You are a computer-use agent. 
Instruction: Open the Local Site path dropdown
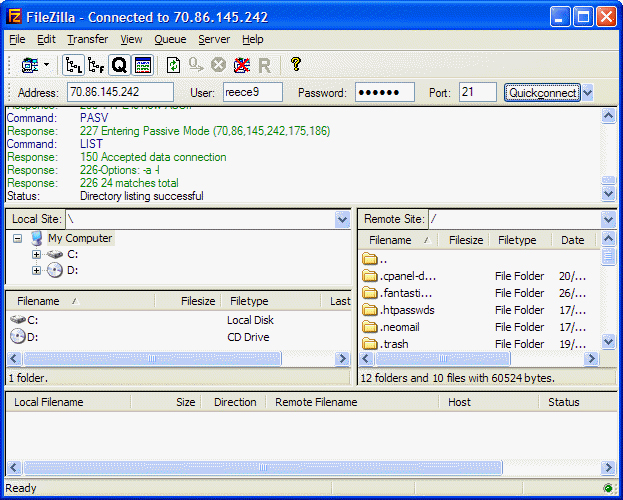click(x=342, y=219)
